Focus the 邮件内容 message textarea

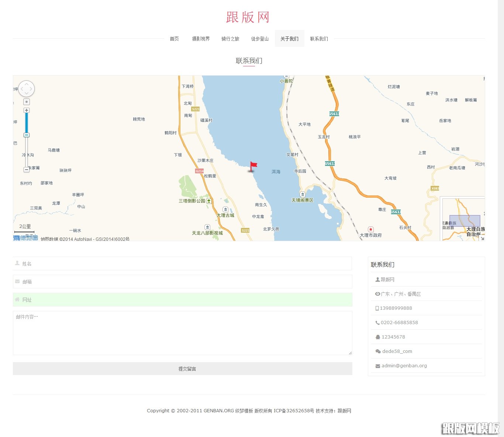click(x=183, y=333)
